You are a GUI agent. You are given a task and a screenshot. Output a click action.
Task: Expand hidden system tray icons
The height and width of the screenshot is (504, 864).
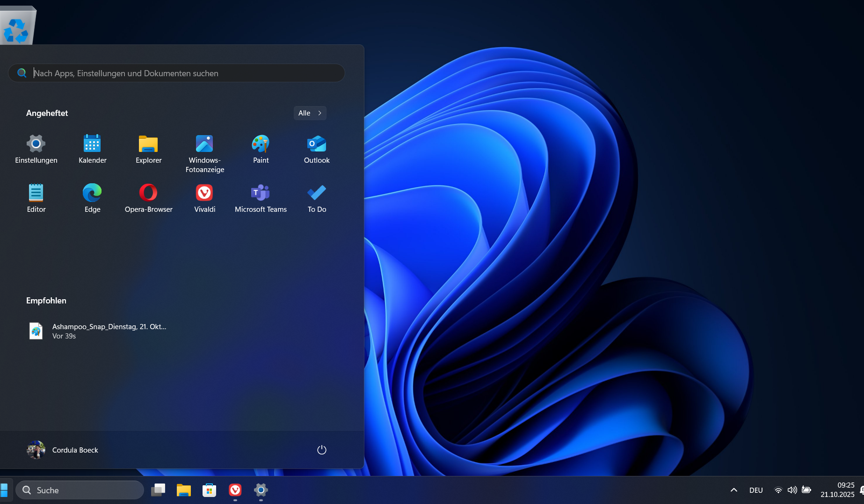[x=733, y=490]
